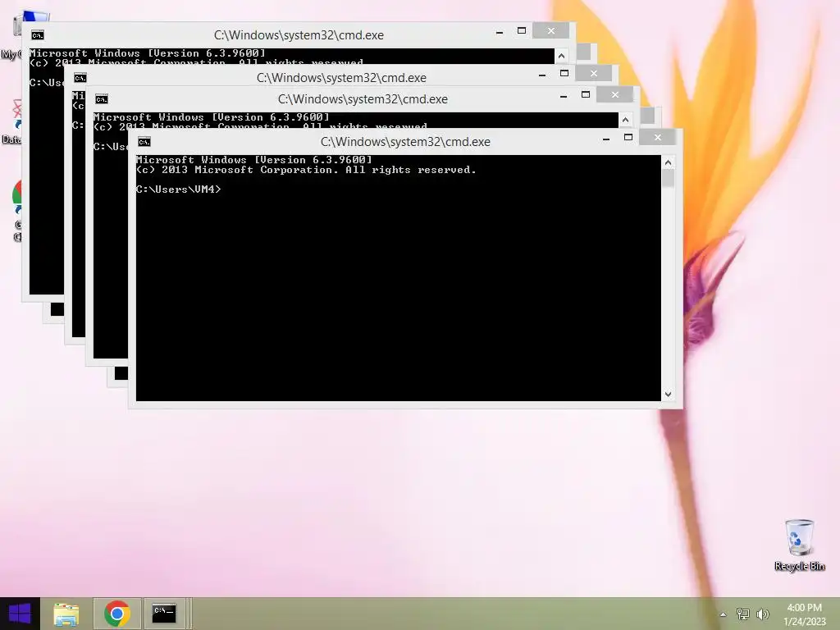Open Google Chrome from the taskbar
Image resolution: width=840 pixels, height=630 pixels.
coord(117,614)
